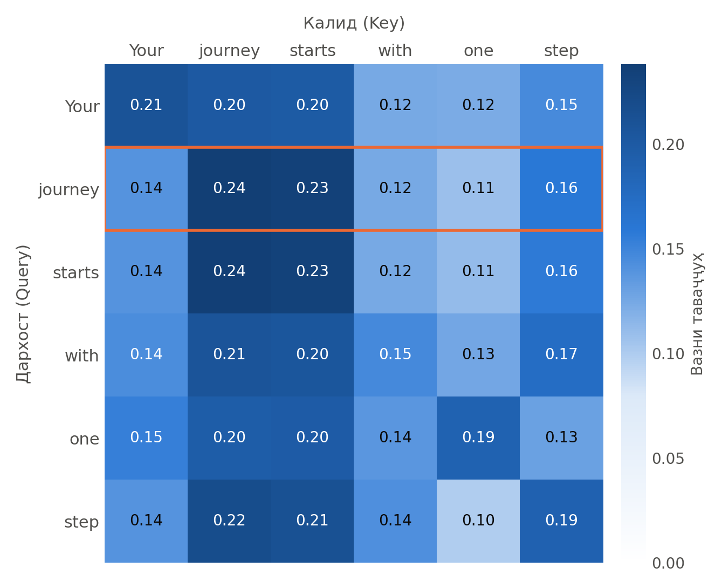Click the 'starts' key column header
This screenshot has height=588, width=722.
[x=312, y=51]
